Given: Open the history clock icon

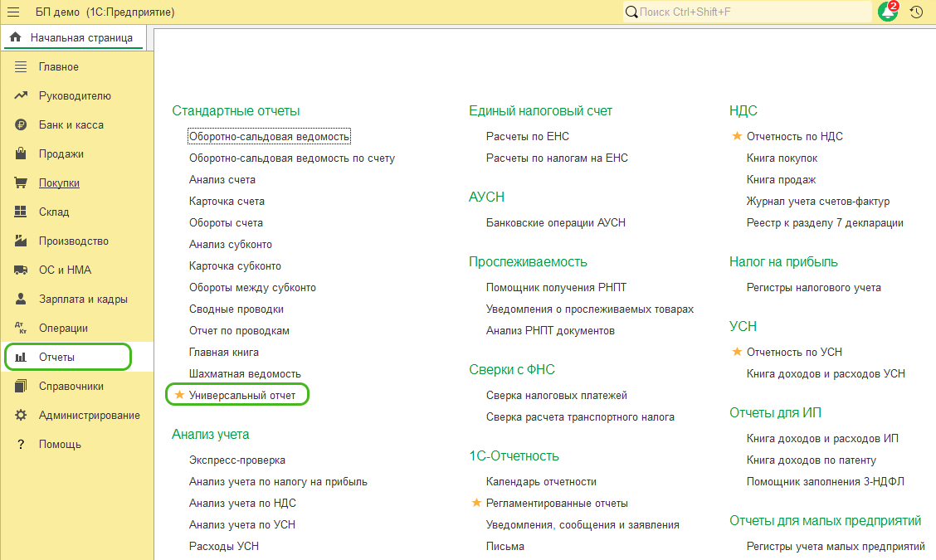Looking at the screenshot, I should tap(916, 12).
